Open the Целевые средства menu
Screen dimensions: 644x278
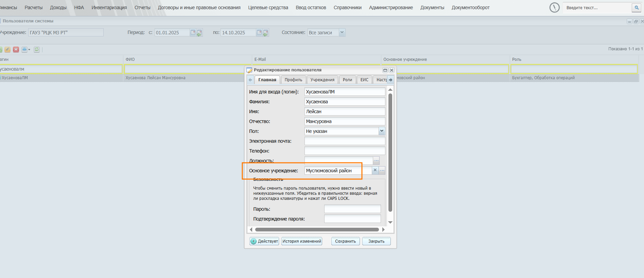(x=268, y=7)
